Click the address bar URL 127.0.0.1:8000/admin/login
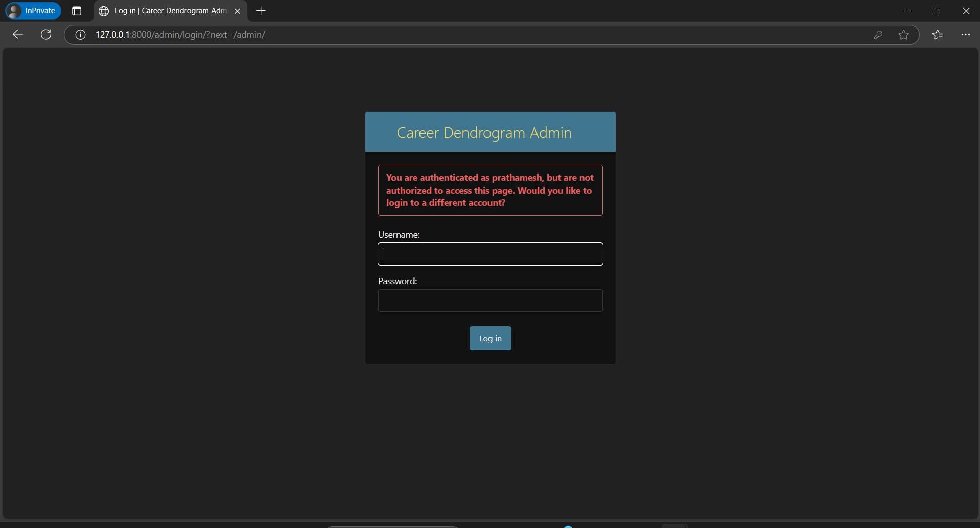The image size is (980, 528). (x=180, y=35)
